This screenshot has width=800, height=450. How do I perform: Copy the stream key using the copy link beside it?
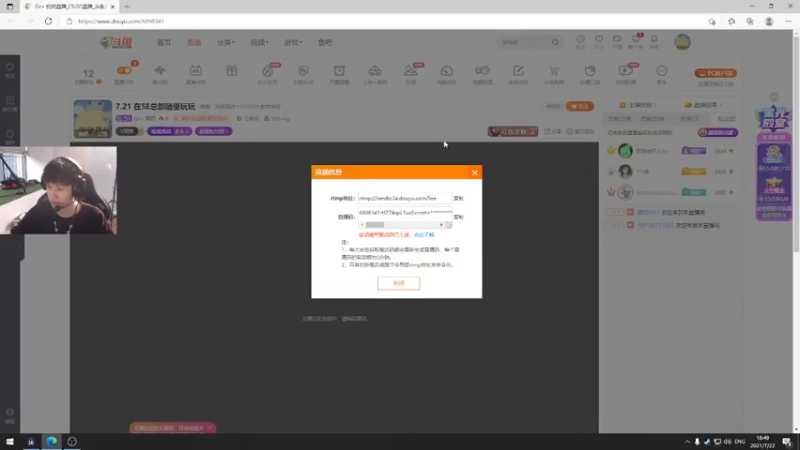458,217
